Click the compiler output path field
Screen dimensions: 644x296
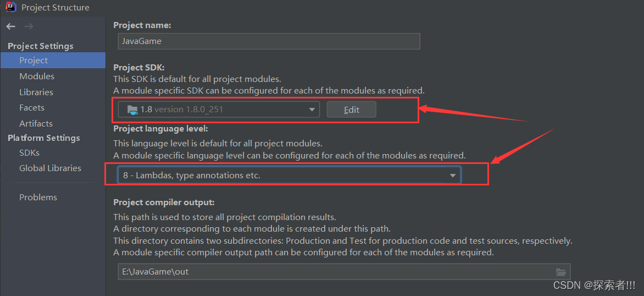[x=344, y=272]
